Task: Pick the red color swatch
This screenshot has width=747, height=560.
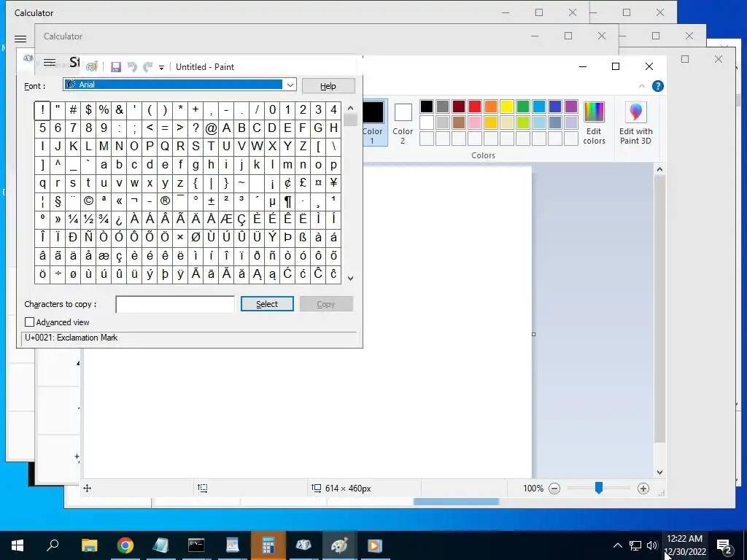Action: (x=475, y=106)
